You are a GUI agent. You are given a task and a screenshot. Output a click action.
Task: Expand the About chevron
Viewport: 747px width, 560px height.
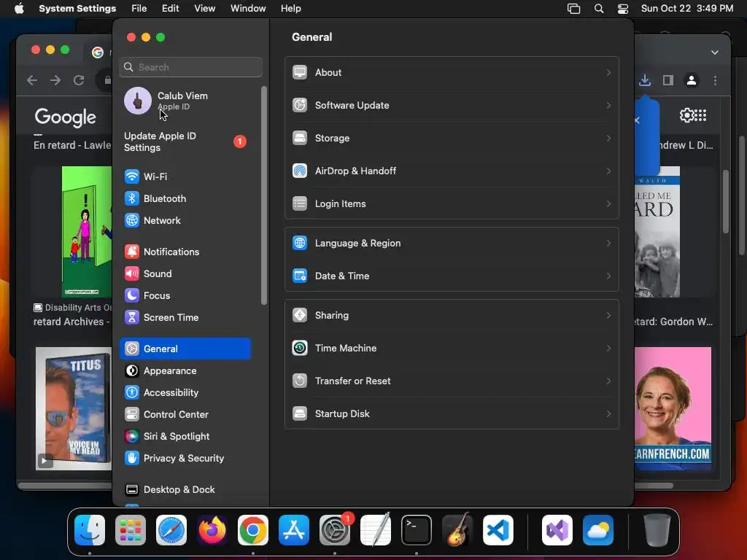click(608, 72)
